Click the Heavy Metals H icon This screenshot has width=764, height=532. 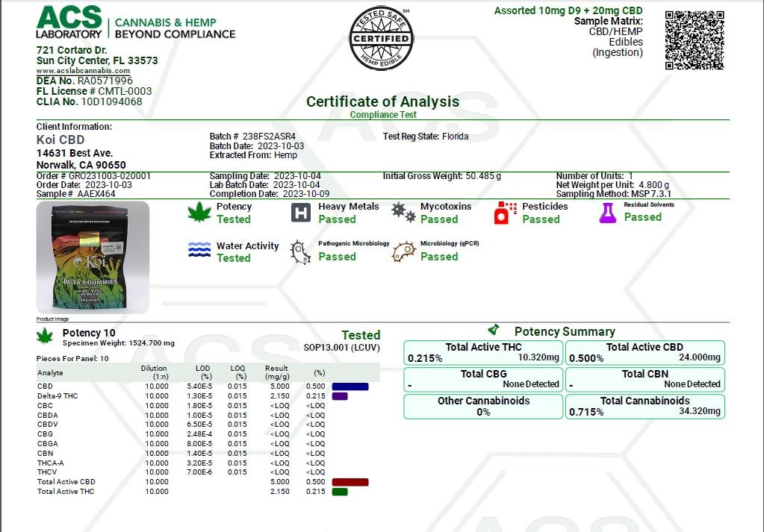click(300, 213)
